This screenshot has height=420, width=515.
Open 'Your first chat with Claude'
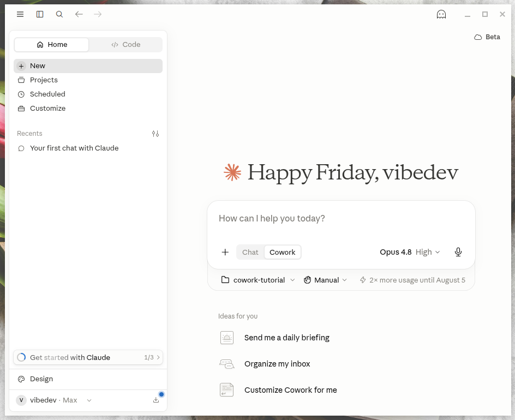click(88, 148)
